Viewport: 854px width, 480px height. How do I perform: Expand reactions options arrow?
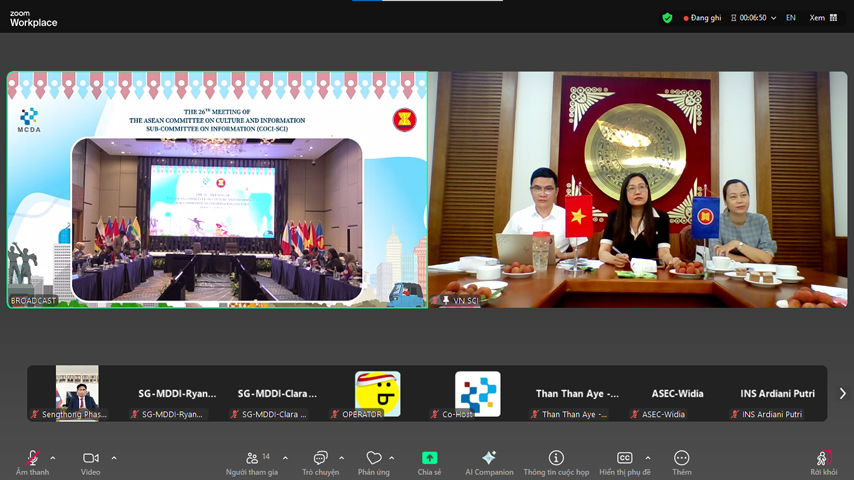click(392, 458)
